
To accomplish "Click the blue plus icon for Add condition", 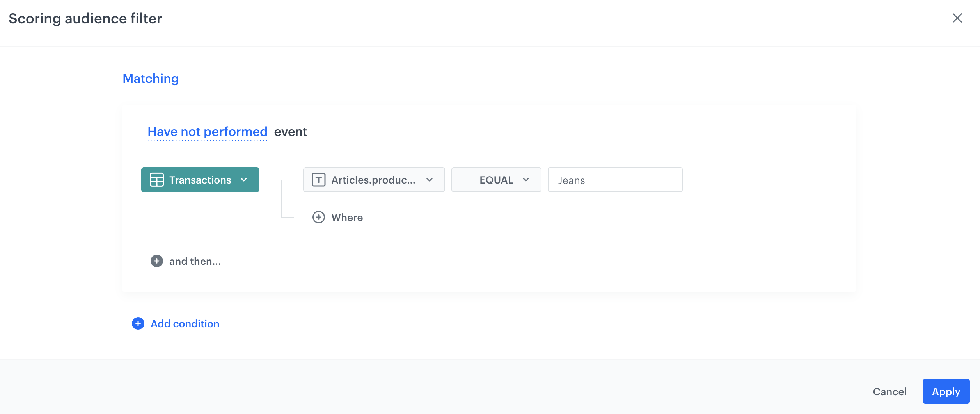I will 138,323.
